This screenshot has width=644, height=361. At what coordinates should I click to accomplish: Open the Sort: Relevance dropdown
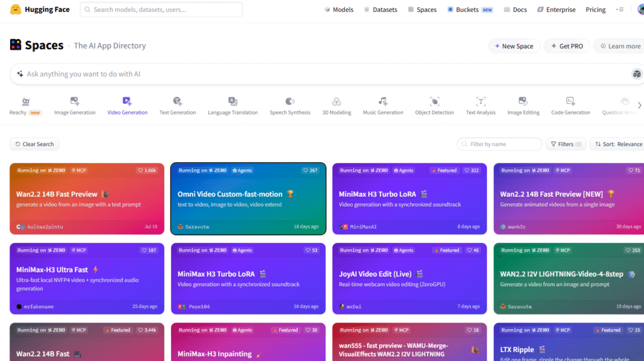(618, 144)
